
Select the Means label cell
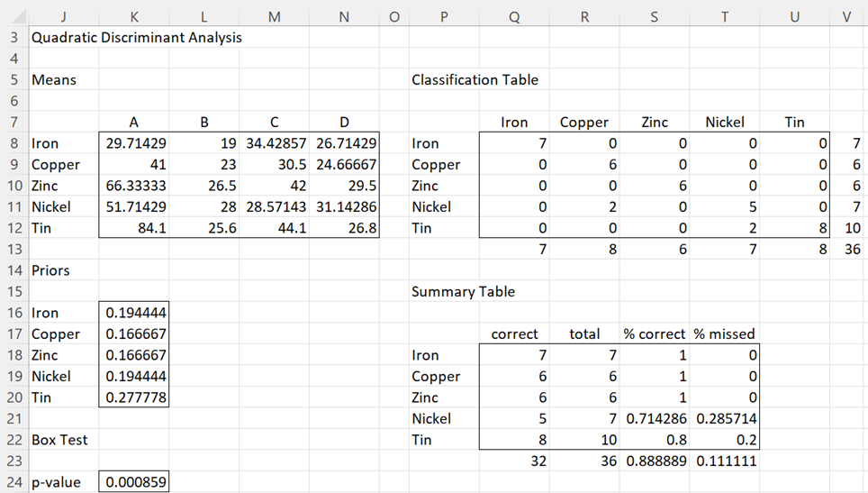[54, 80]
